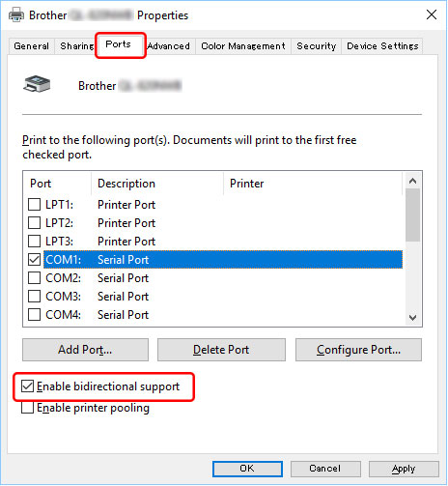Viewport: 448px width, 486px height.
Task: Apply the changes with Apply button
Action: (404, 469)
